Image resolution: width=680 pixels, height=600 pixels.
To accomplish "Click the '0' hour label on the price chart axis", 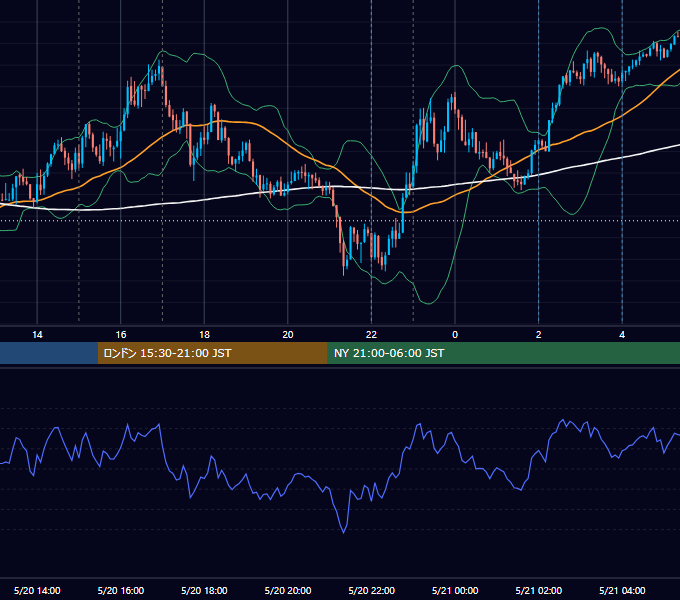I will point(455,335).
